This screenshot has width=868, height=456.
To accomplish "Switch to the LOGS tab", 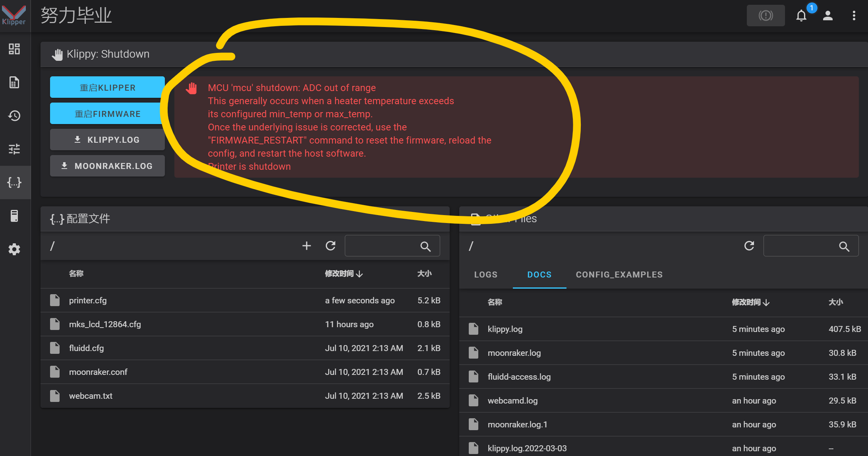I will 485,275.
